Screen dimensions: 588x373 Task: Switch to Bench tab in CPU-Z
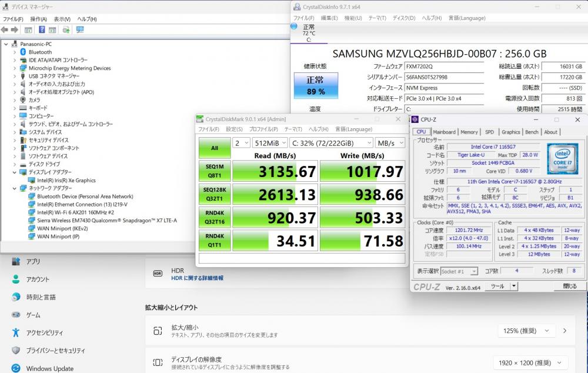pos(532,132)
